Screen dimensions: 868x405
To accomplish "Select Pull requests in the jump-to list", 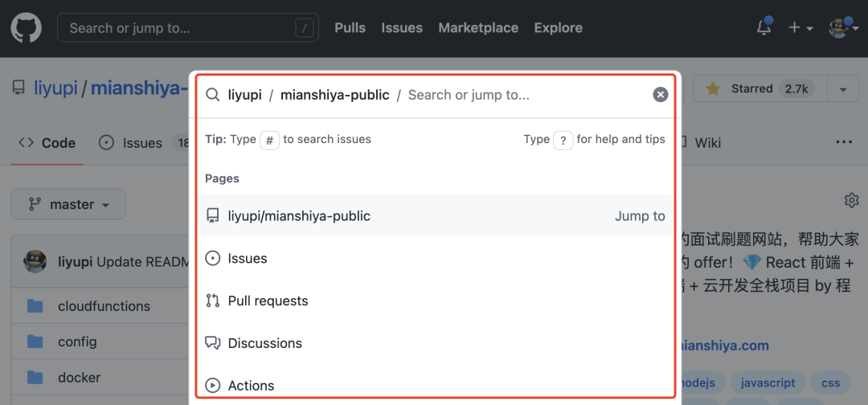I will pos(268,301).
